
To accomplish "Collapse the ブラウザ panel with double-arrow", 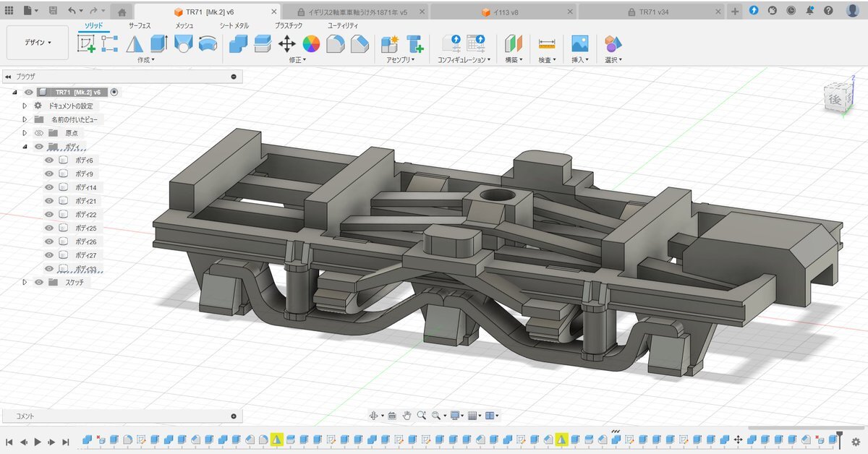I will (x=8, y=77).
